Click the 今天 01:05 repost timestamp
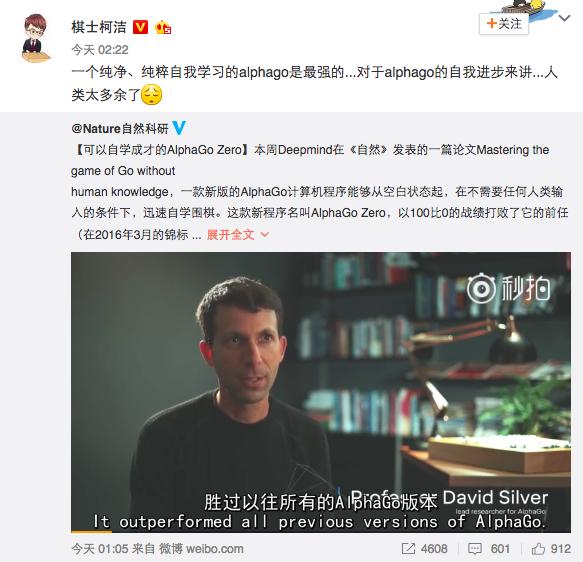The width and height of the screenshot is (583, 562). (100, 549)
